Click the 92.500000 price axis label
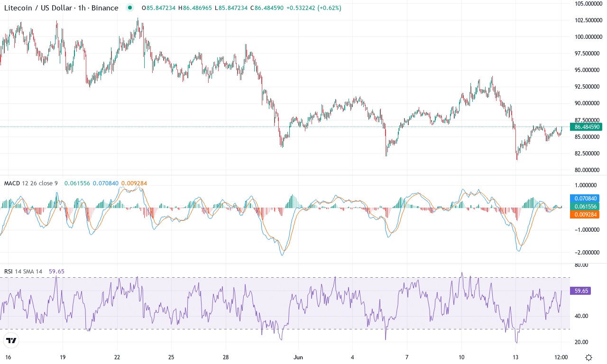607x364 pixels. point(588,86)
